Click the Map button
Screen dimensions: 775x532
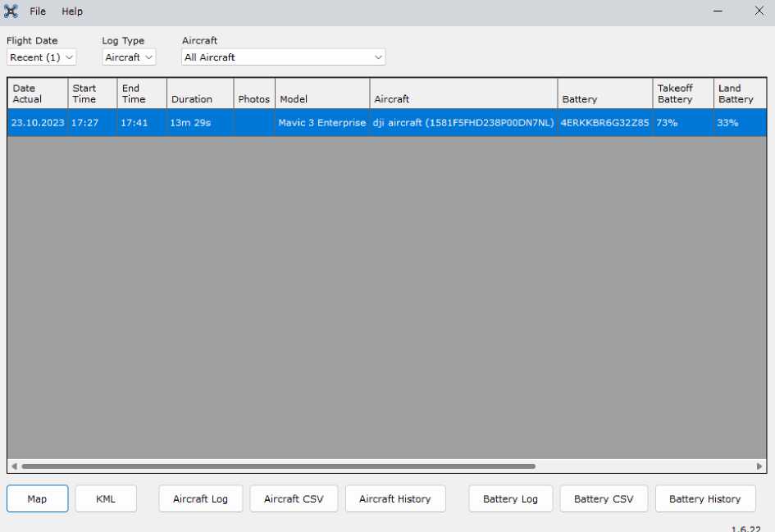click(x=37, y=498)
